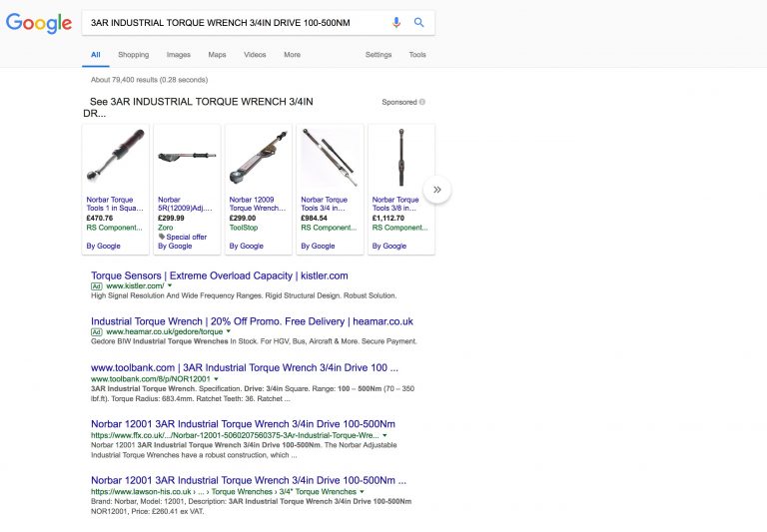The height and width of the screenshot is (532, 767).
Task: Click the Special offer link under Zoro
Action: [187, 237]
